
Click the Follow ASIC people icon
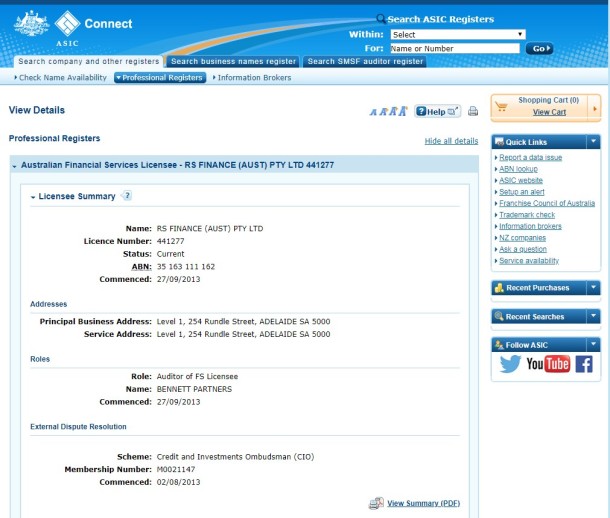(499, 345)
